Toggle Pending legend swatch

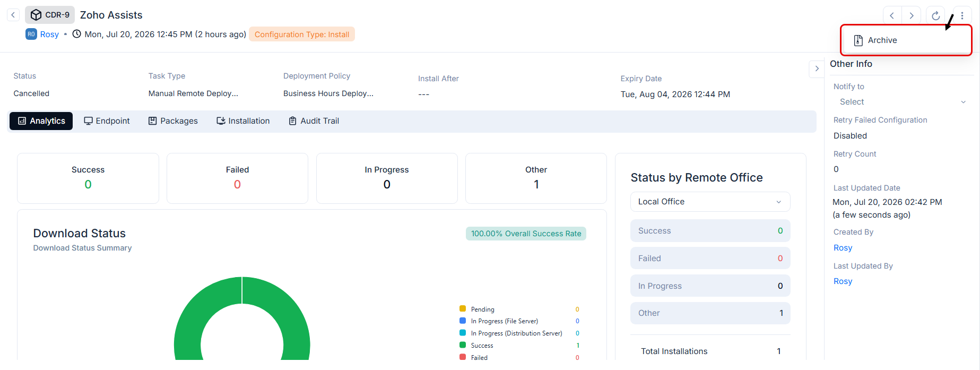(x=463, y=309)
